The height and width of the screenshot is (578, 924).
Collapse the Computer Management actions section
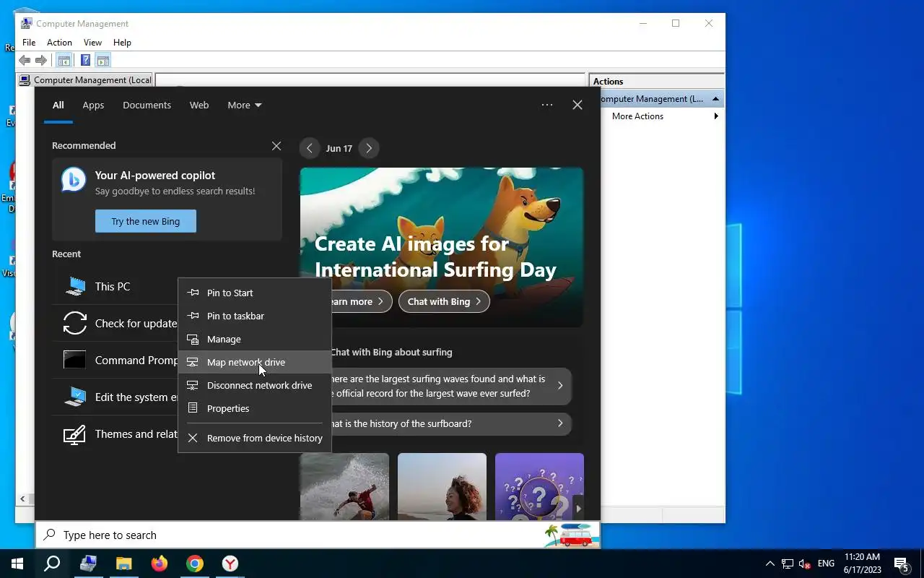(x=715, y=99)
